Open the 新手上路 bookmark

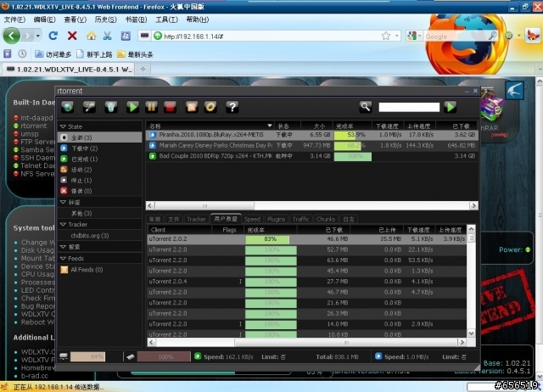coord(94,54)
